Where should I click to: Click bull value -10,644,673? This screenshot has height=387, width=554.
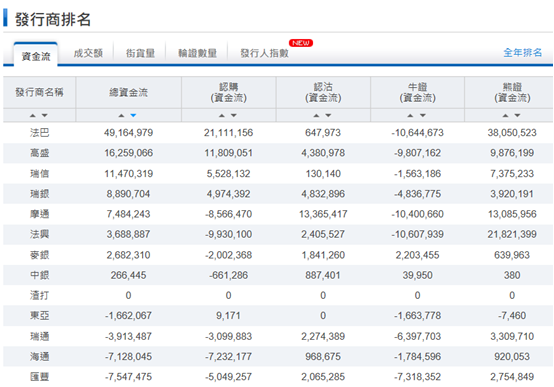point(417,133)
